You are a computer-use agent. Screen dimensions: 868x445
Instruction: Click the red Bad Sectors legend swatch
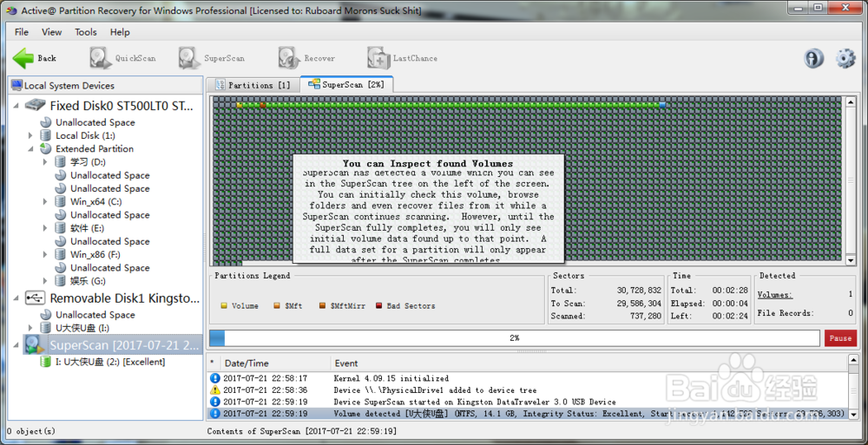379,305
